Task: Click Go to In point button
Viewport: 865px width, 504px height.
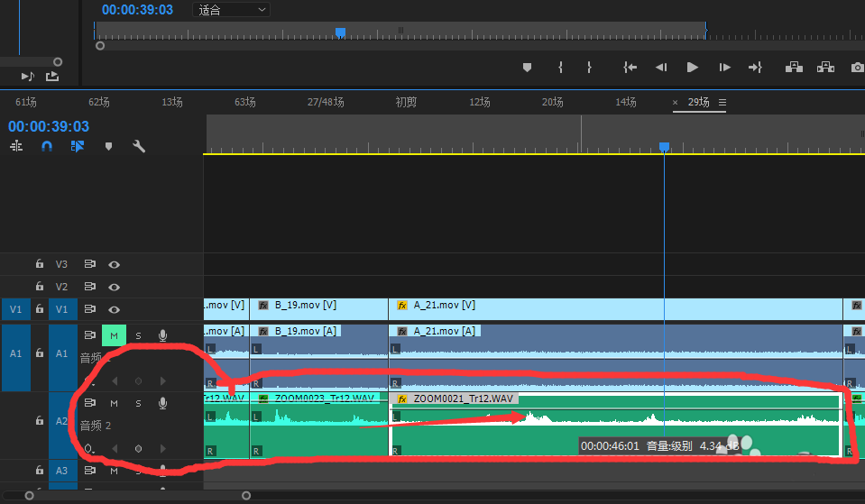Action: coord(630,68)
